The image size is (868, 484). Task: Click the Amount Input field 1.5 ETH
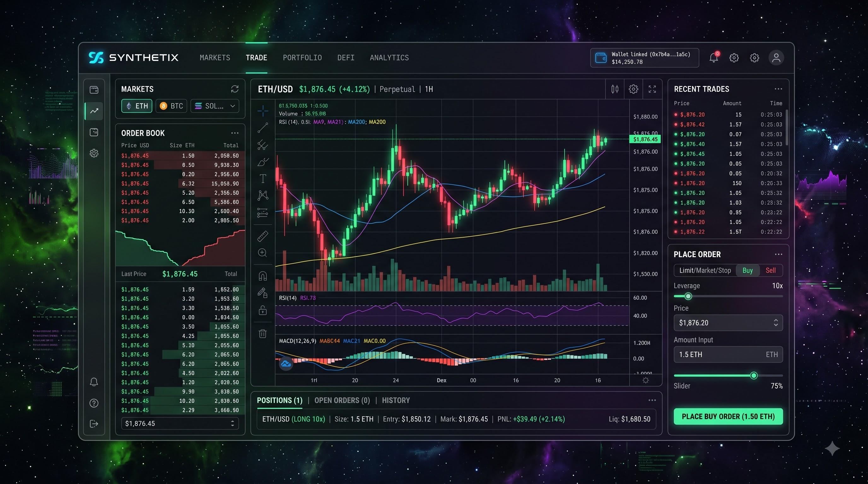click(x=728, y=354)
